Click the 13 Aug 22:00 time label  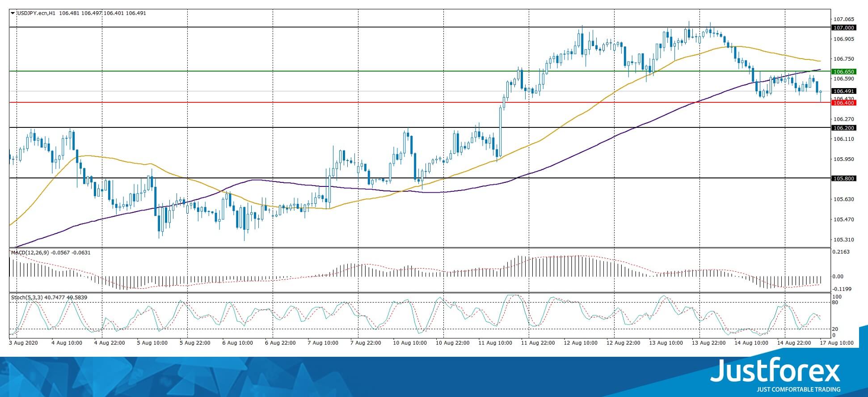point(708,343)
